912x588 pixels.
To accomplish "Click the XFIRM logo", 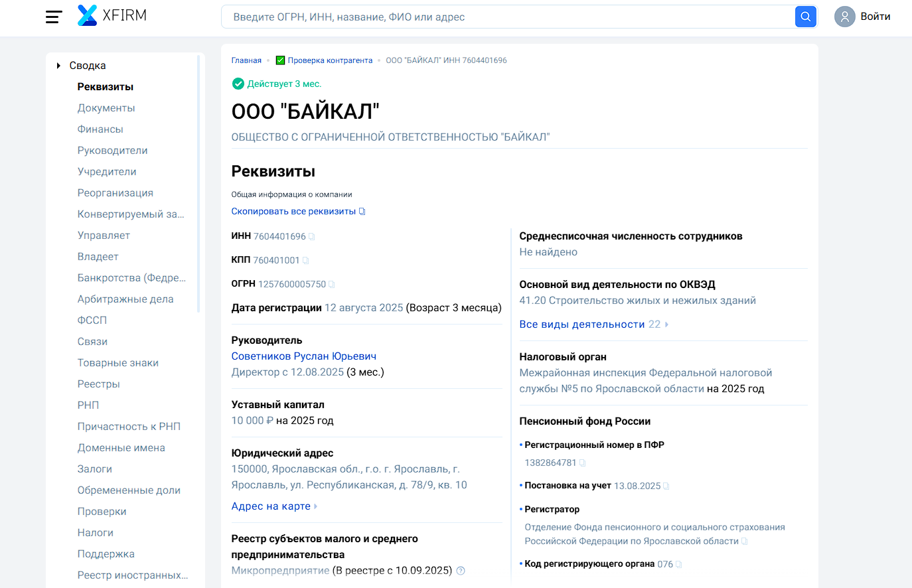I will click(x=112, y=15).
